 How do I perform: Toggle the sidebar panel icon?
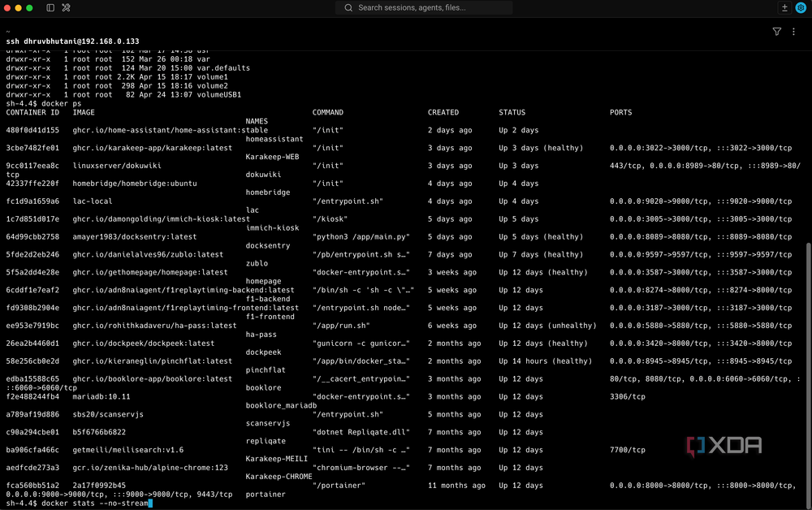(50, 8)
